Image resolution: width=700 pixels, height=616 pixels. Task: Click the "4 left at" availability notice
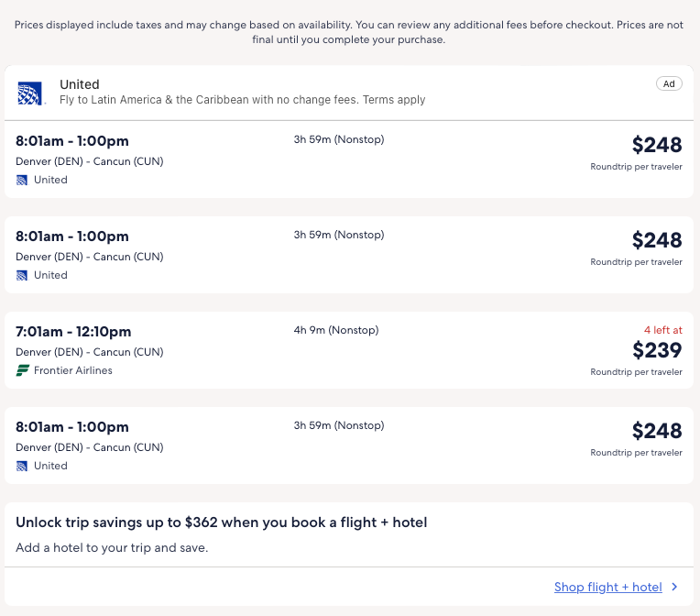(662, 330)
